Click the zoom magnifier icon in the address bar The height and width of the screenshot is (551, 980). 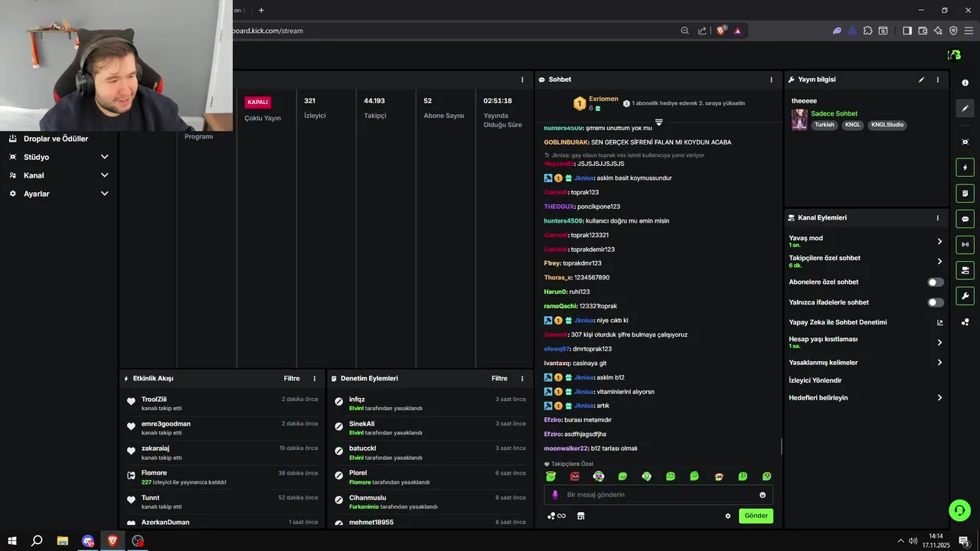coord(685,31)
